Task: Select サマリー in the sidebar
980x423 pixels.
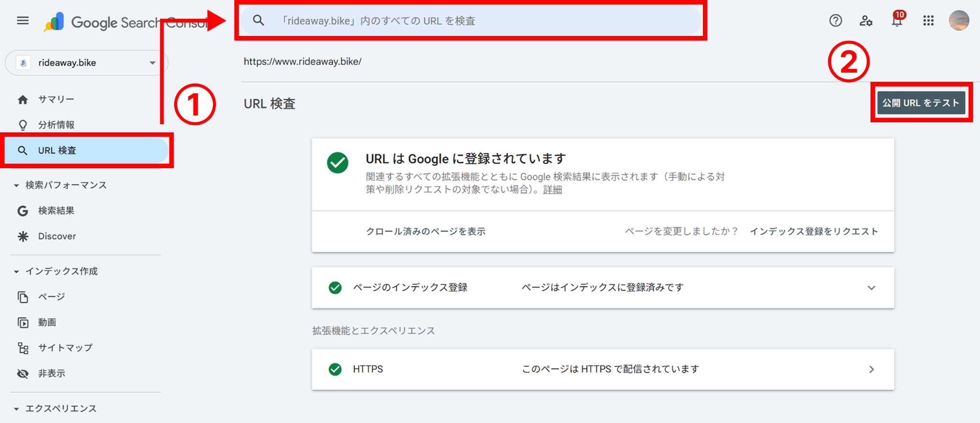Action: tap(56, 99)
